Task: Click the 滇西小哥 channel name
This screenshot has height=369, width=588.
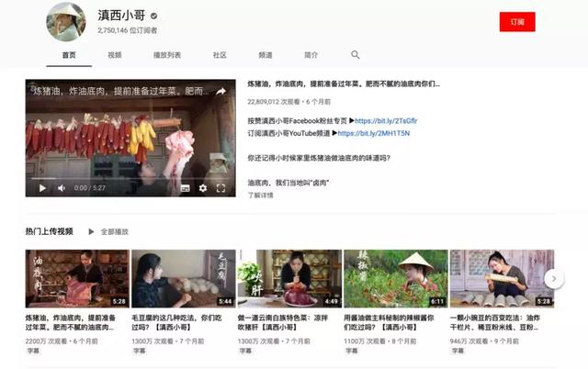Action: (x=121, y=16)
